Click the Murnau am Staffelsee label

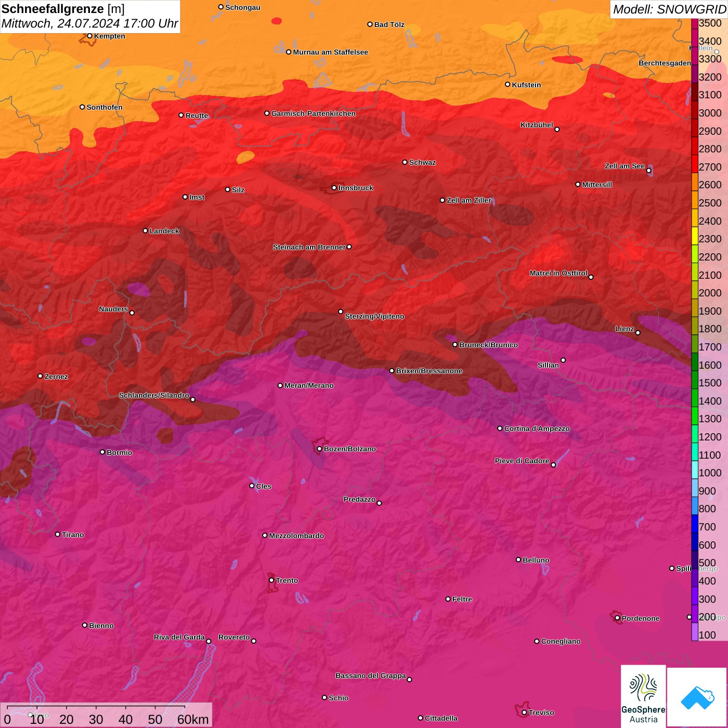coord(330,52)
